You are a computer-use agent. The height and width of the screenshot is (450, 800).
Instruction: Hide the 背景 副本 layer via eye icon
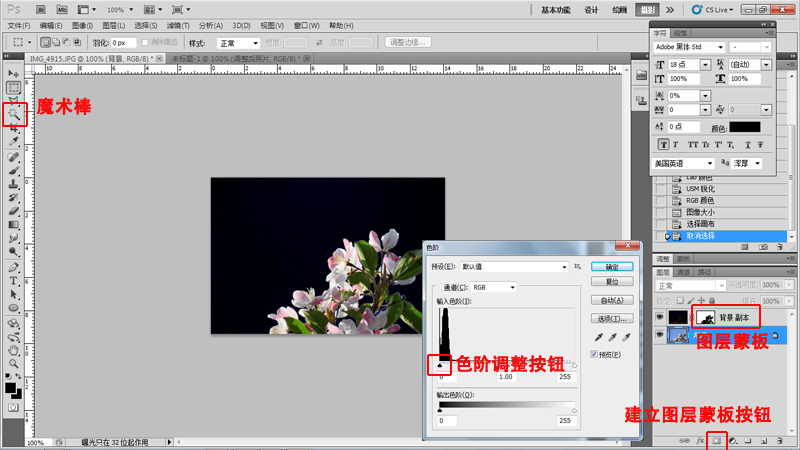(x=658, y=316)
